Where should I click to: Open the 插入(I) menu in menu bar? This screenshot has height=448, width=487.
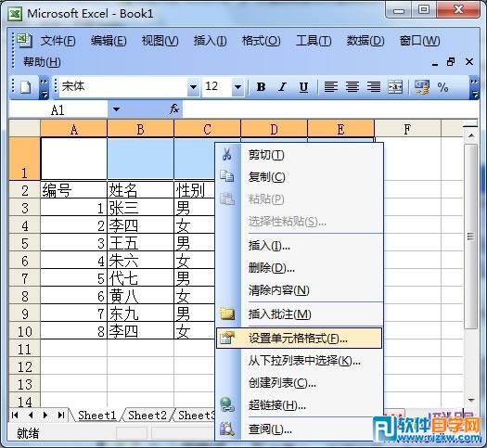[x=211, y=41]
